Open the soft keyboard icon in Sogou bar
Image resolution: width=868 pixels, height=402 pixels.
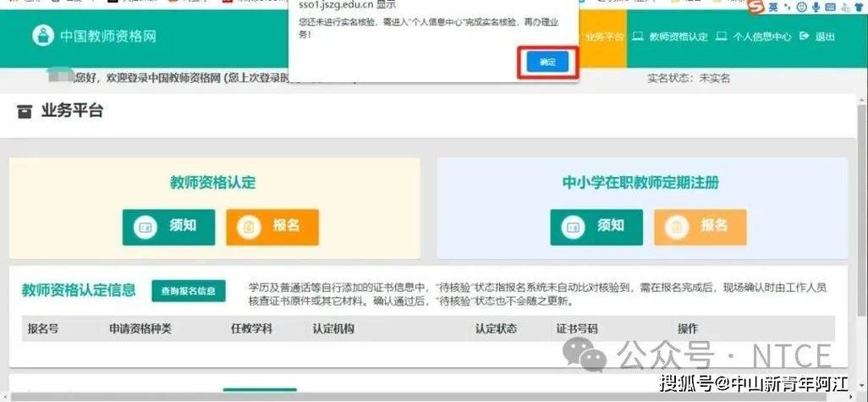[831, 8]
